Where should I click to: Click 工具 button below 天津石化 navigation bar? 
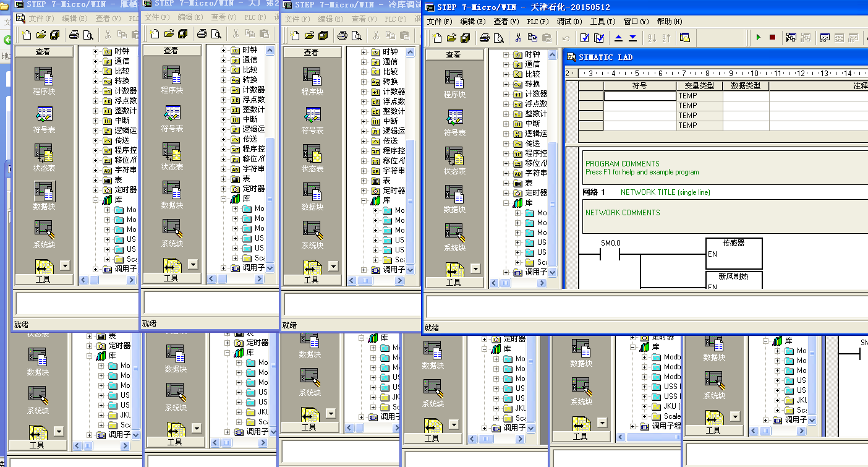(454, 282)
